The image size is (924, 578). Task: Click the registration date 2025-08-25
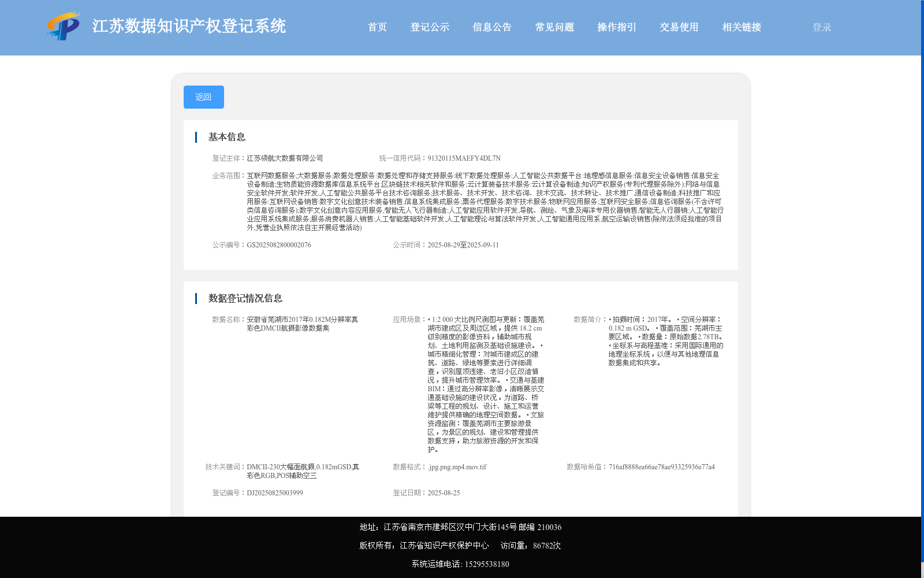click(444, 493)
